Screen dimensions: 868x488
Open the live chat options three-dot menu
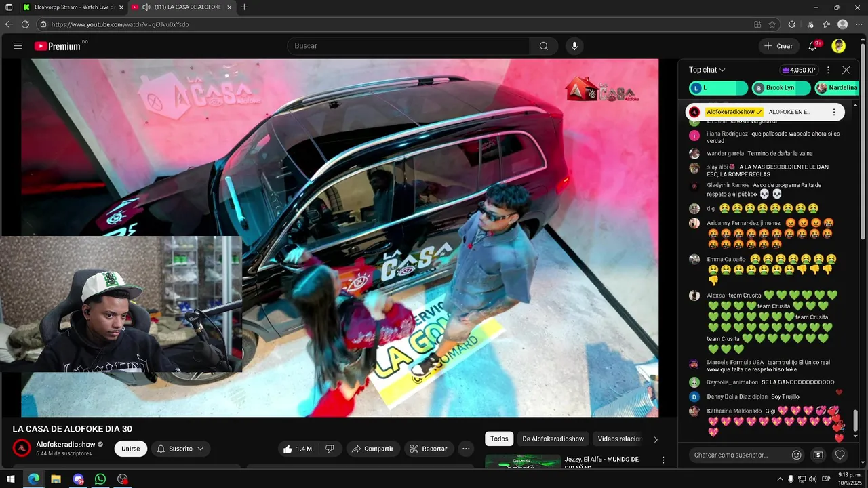pyautogui.click(x=828, y=70)
